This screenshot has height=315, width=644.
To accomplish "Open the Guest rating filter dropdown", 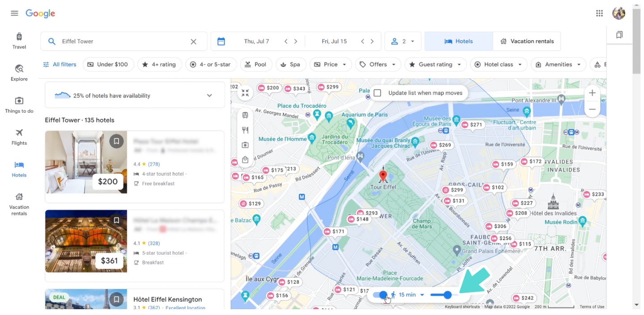I will pos(435,64).
